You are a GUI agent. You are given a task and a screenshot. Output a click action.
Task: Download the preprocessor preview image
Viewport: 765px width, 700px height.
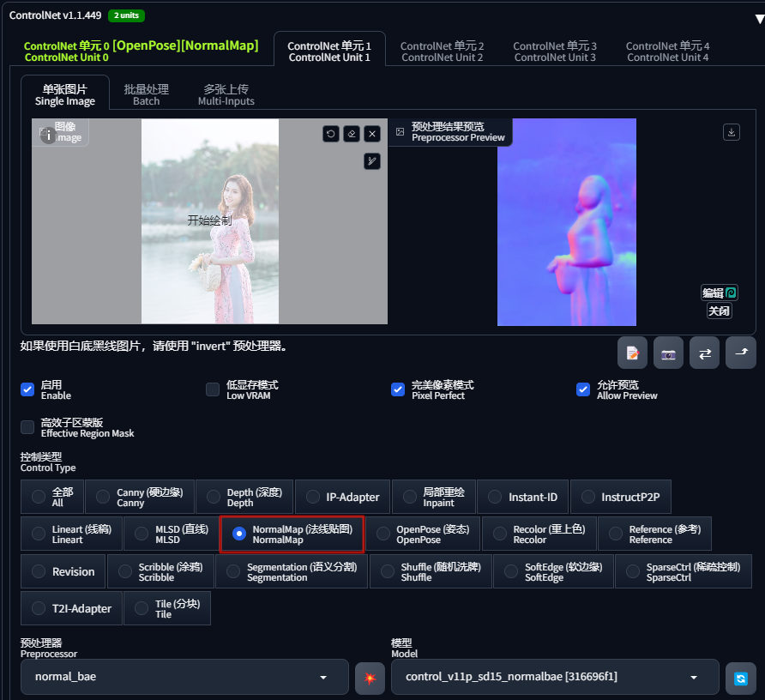pyautogui.click(x=731, y=132)
